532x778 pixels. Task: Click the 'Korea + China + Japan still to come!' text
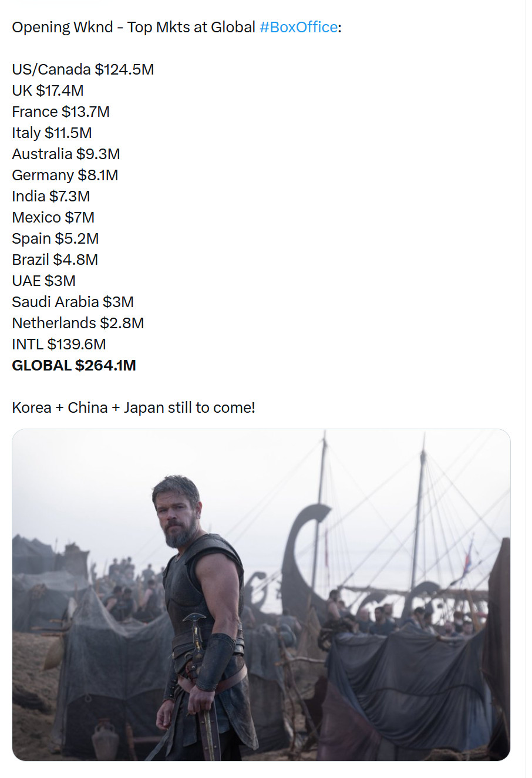point(133,407)
